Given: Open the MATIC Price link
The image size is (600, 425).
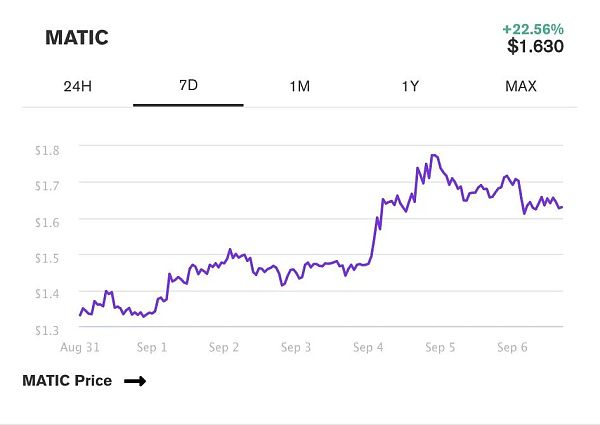Looking at the screenshot, I should coord(67,381).
